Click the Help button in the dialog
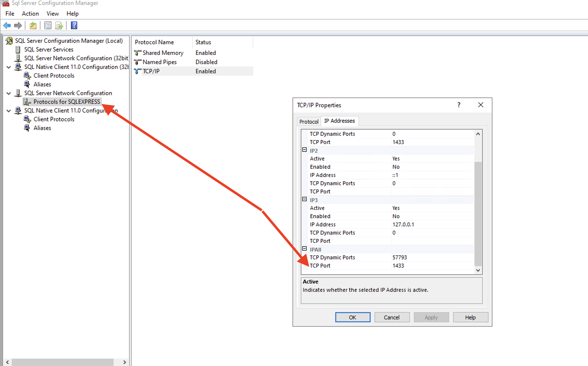 470,317
